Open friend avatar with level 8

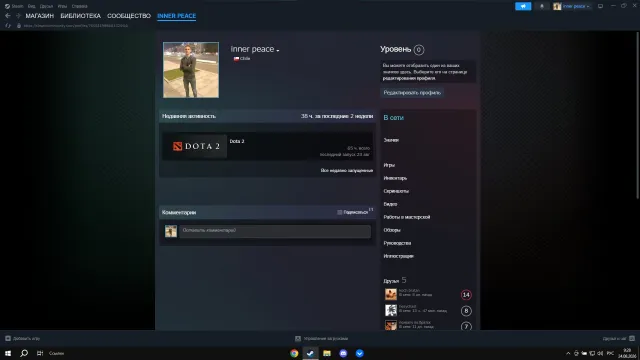[x=391, y=310]
